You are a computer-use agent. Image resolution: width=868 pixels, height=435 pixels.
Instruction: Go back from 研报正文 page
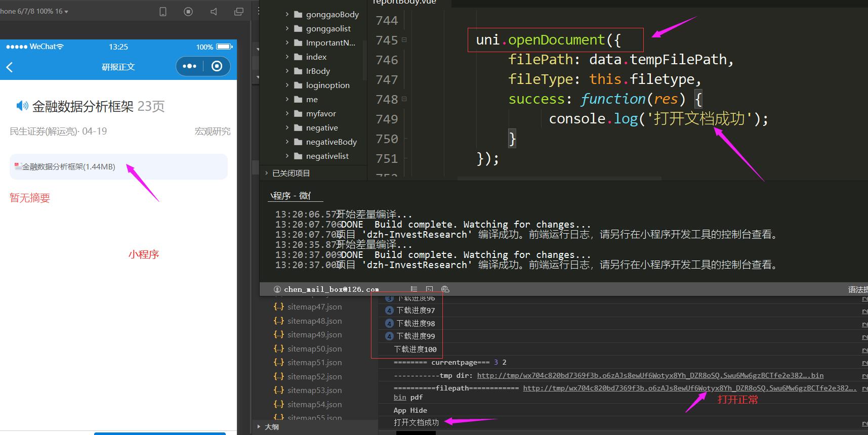pos(10,67)
